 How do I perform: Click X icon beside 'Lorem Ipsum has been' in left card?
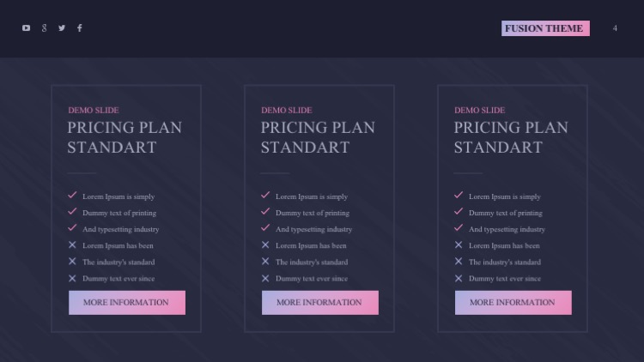(72, 245)
